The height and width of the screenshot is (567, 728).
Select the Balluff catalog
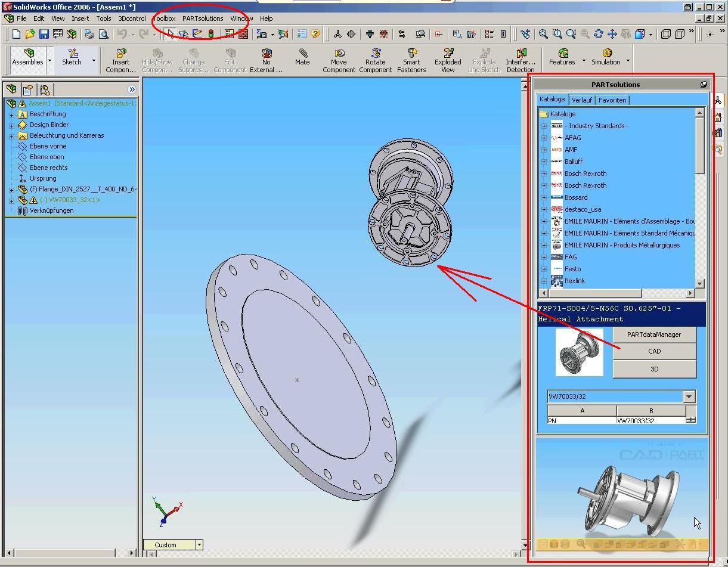pos(574,162)
